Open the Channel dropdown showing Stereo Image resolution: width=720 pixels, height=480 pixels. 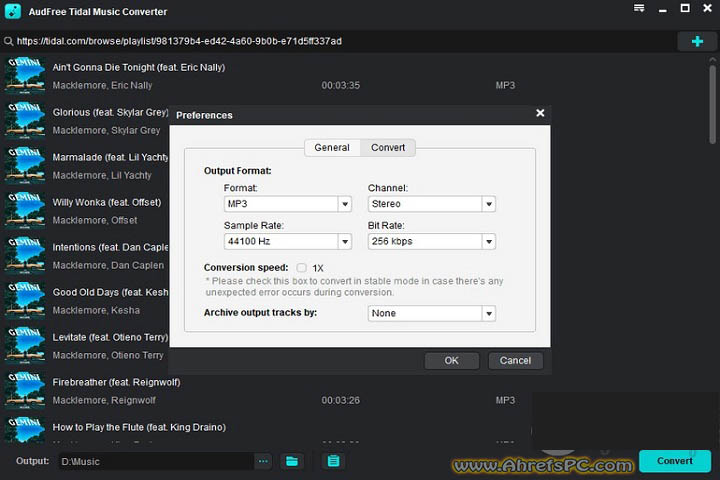[432, 204]
